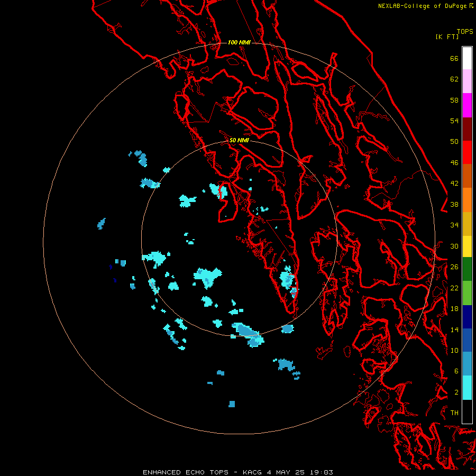Click the 62 legend value

454,79
